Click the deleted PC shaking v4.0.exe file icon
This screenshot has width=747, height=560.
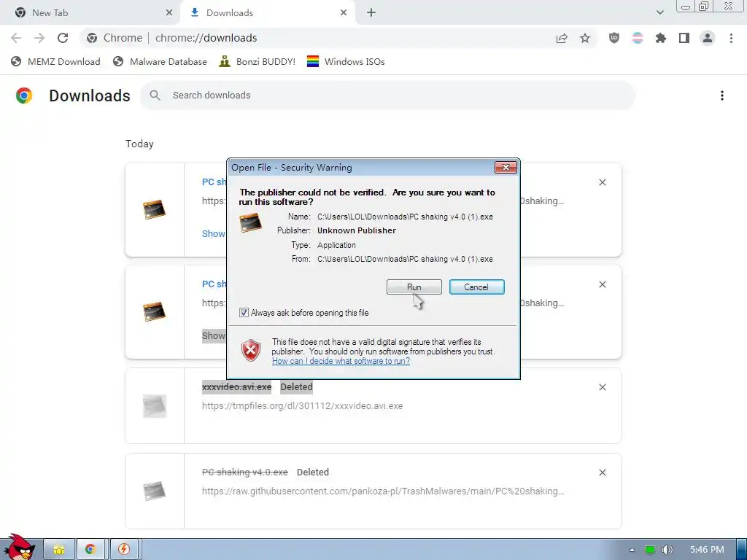[155, 491]
